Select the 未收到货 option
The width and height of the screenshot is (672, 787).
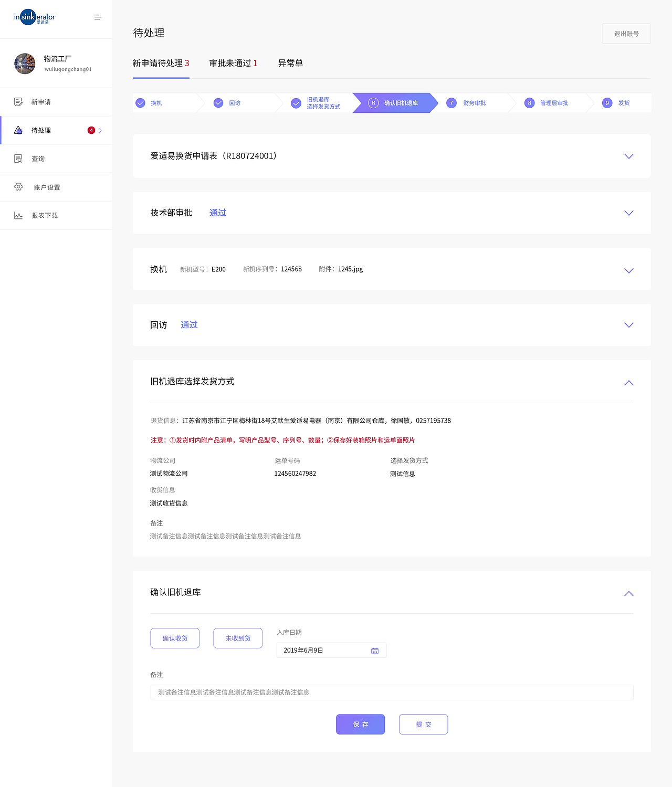[x=238, y=638]
